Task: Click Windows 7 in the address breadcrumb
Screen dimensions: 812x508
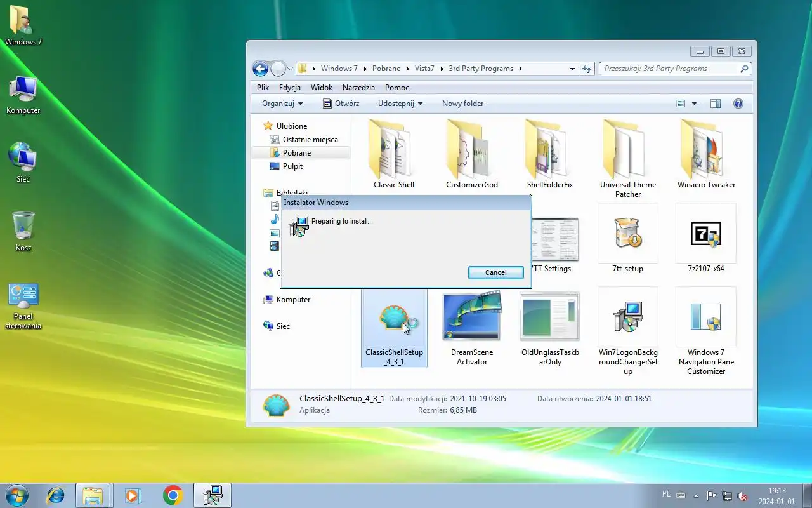Action: click(339, 69)
